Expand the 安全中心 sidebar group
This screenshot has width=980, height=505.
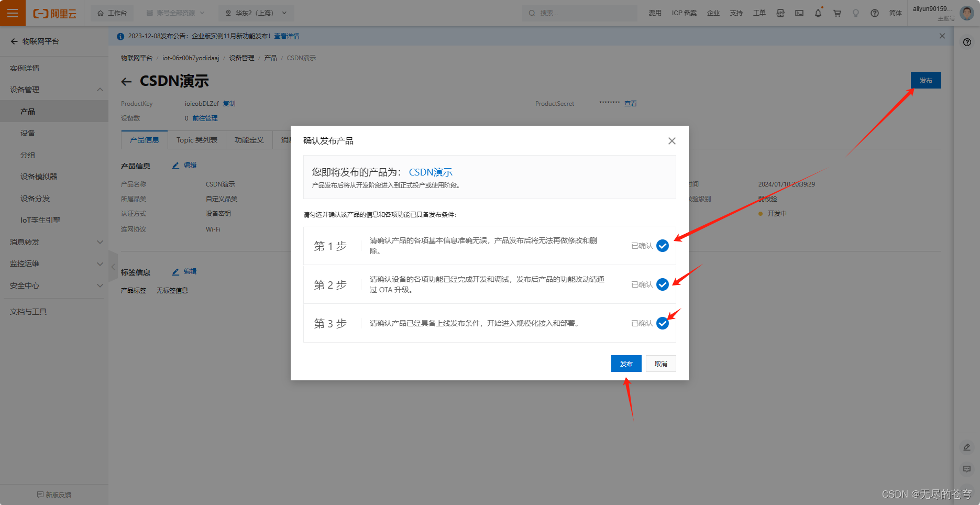point(54,286)
